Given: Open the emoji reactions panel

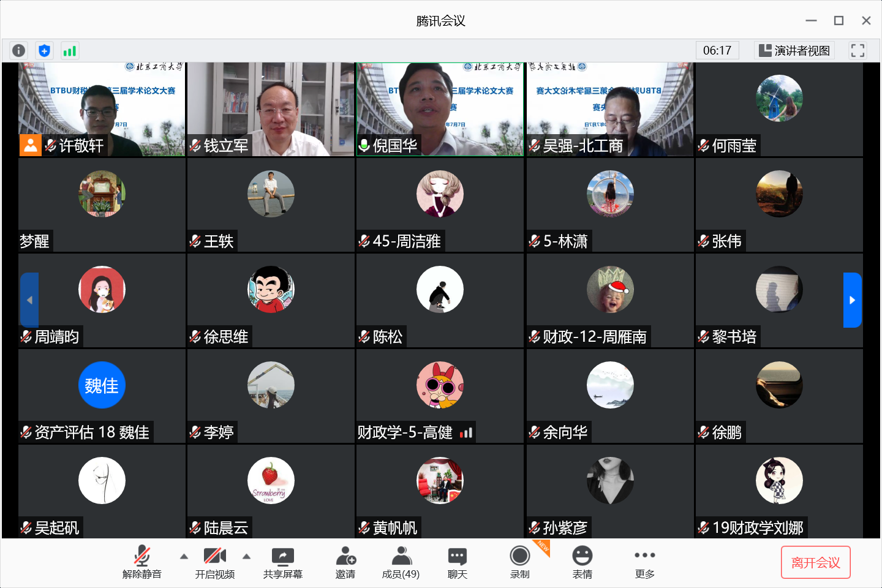Looking at the screenshot, I should tap(582, 562).
